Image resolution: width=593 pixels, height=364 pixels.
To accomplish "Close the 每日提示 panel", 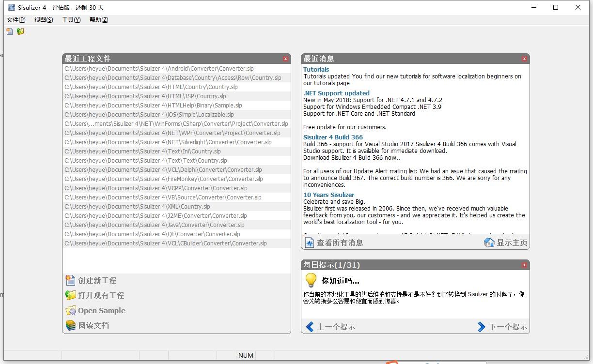I will (524, 265).
